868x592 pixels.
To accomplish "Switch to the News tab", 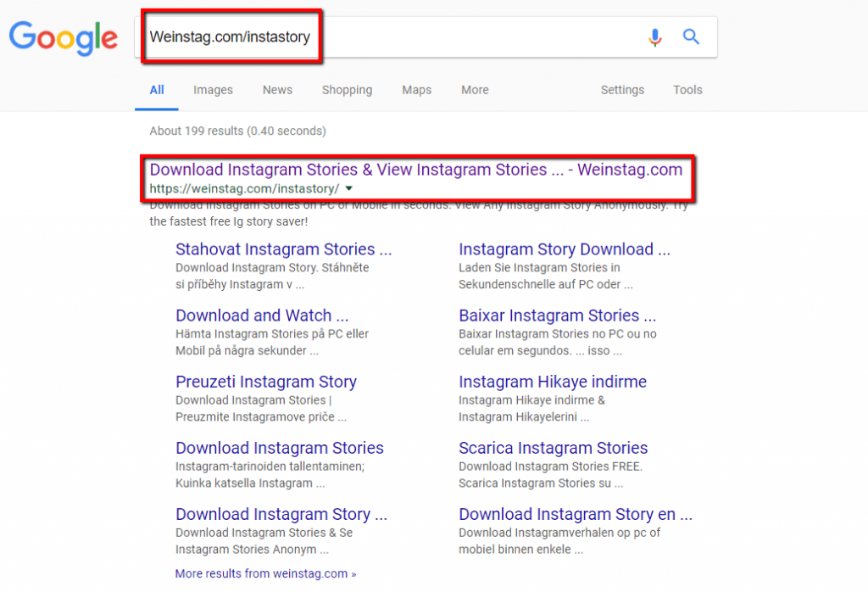I will [277, 90].
